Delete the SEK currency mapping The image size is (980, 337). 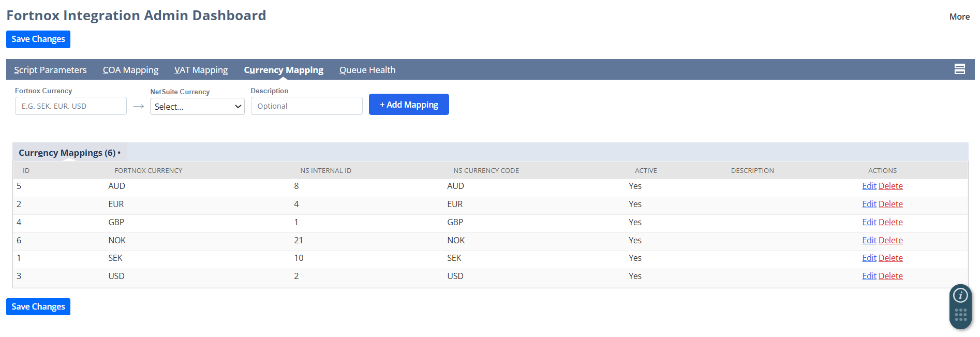click(890, 258)
